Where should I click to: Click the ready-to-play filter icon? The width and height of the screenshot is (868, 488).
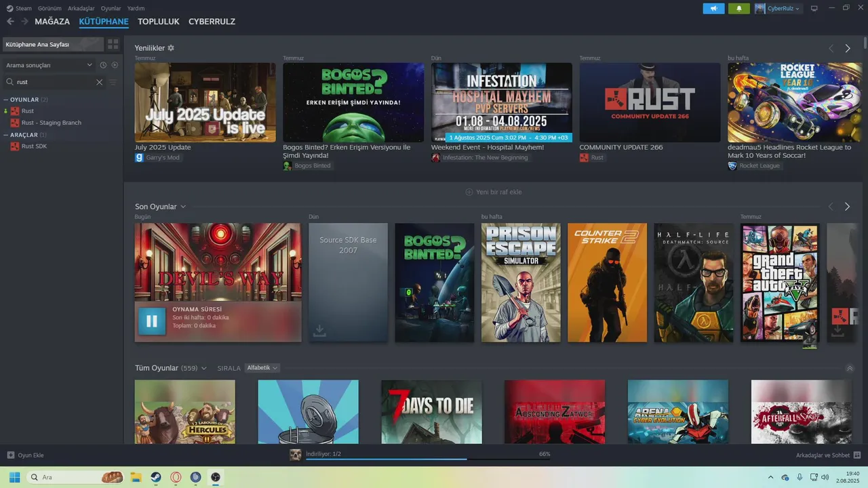point(115,65)
